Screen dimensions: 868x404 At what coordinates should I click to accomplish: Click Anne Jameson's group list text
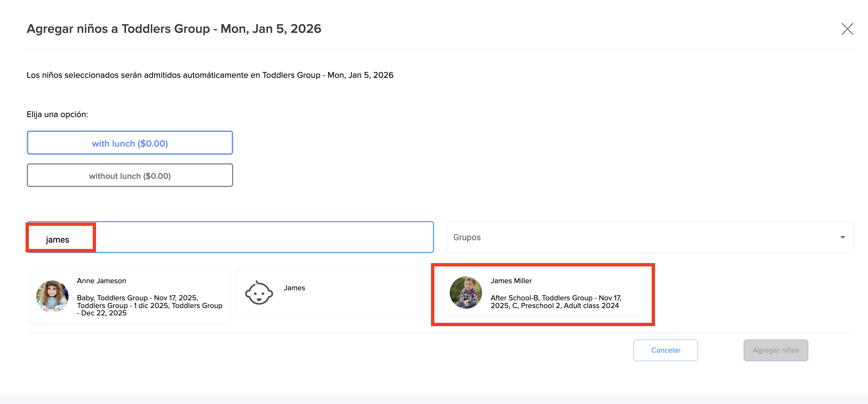(149, 305)
